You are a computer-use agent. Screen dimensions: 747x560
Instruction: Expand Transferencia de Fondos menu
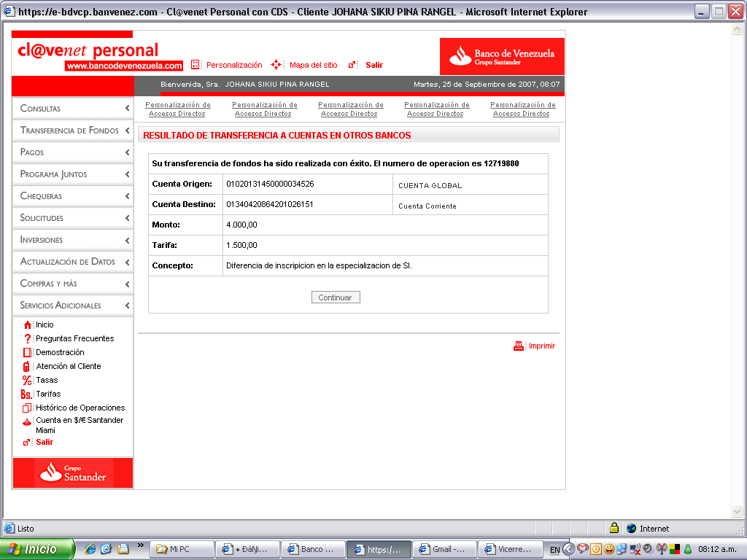tap(73, 130)
